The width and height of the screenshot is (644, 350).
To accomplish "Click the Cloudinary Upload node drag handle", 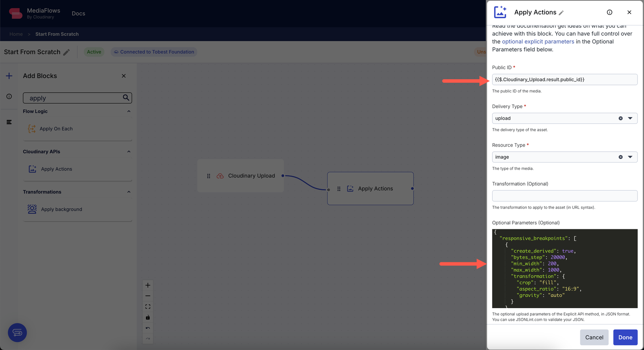I will click(208, 176).
